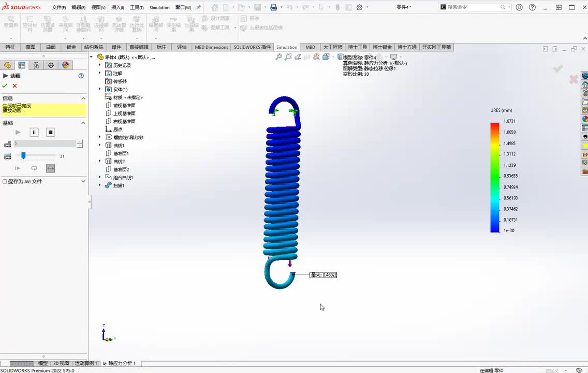Viewport: 588px width, 373px height.
Task: Open the 运动算例 1 bottom tab
Action: coord(86,363)
